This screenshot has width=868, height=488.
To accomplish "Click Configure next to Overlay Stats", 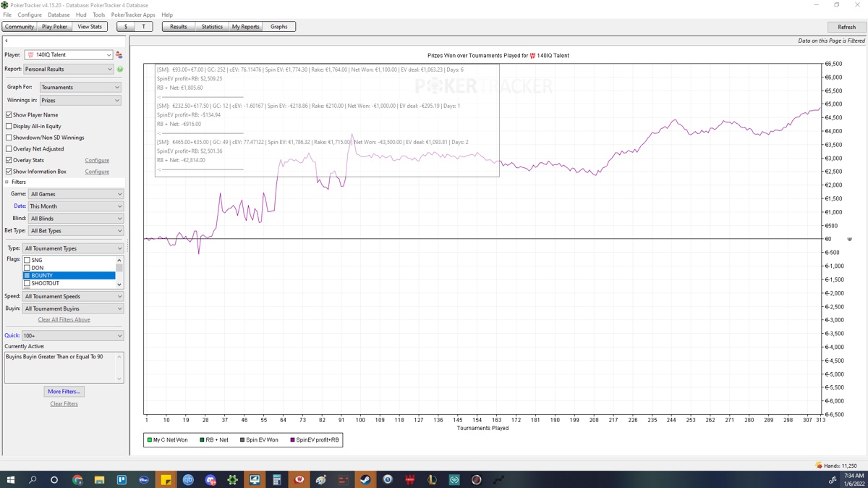I will tap(97, 160).
